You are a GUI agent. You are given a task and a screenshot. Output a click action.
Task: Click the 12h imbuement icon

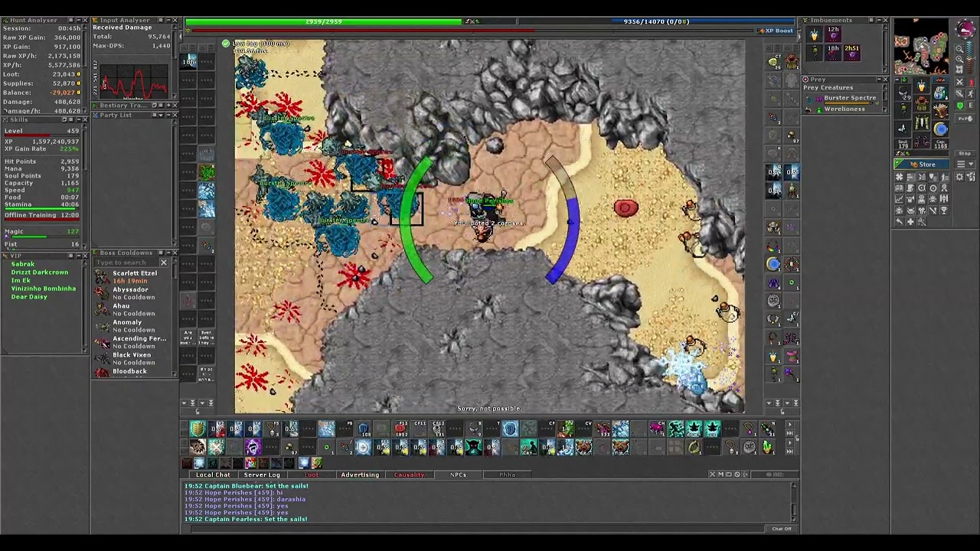832,33
